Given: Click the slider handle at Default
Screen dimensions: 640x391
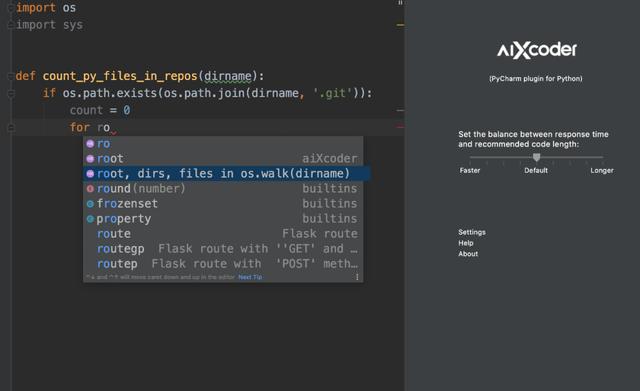Looking at the screenshot, I should click(x=536, y=157).
